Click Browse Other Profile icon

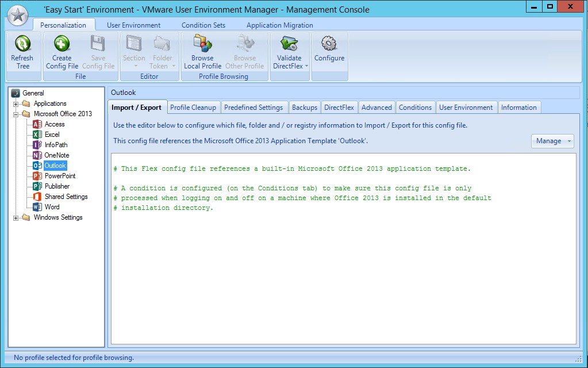(x=245, y=44)
